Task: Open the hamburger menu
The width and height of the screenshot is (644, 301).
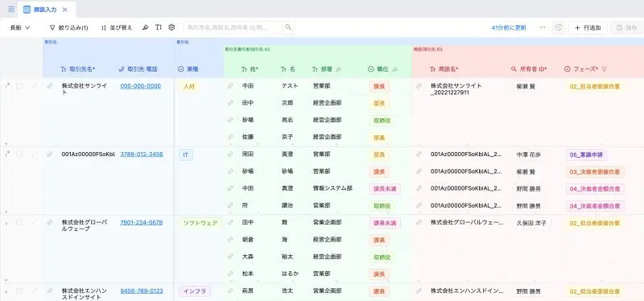Action: [x=11, y=9]
